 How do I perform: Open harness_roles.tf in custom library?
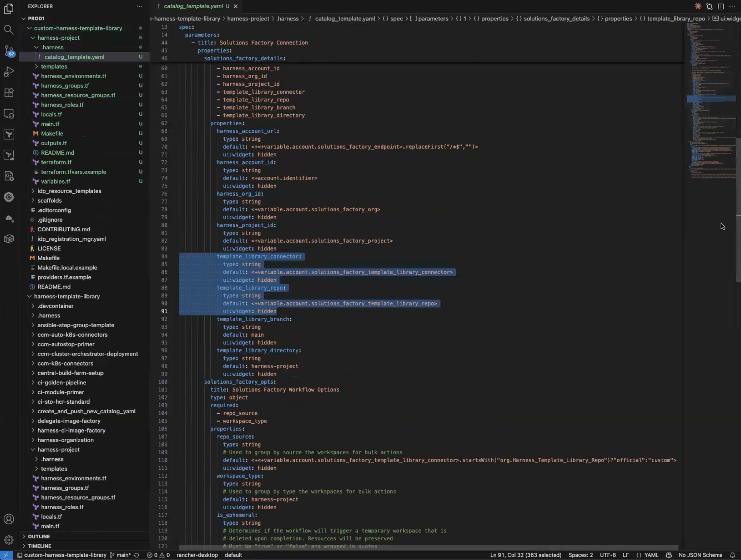62,105
